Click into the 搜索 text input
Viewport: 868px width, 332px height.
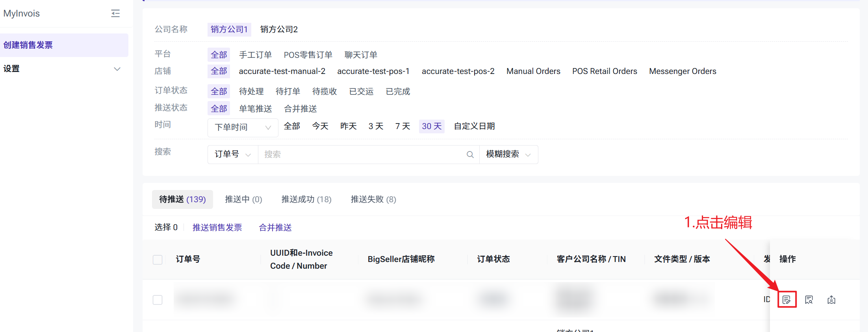click(x=362, y=155)
